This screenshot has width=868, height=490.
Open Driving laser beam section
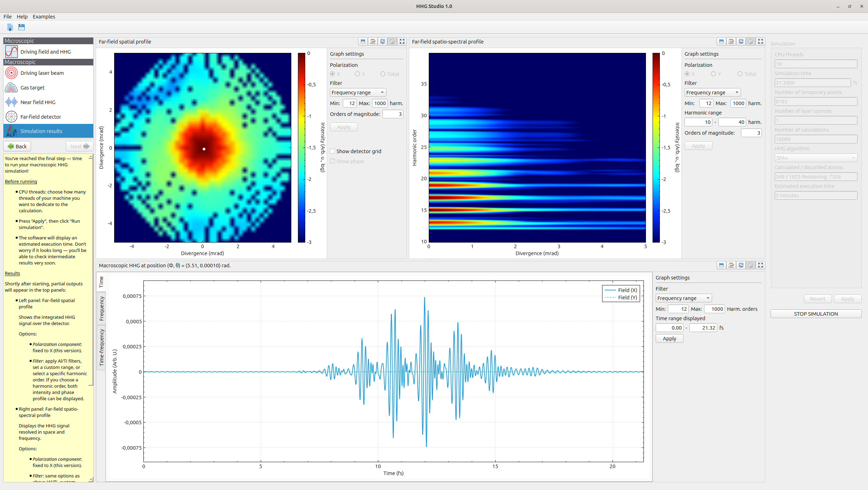(x=42, y=73)
